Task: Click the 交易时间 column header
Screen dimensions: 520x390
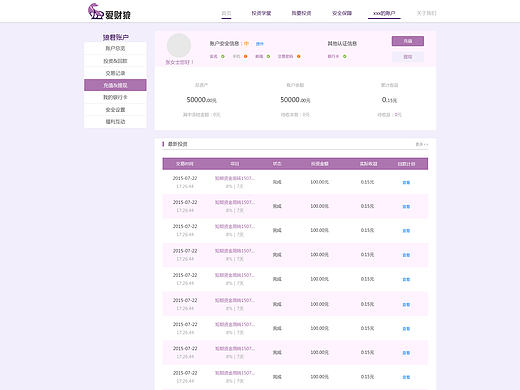Action: click(185, 164)
